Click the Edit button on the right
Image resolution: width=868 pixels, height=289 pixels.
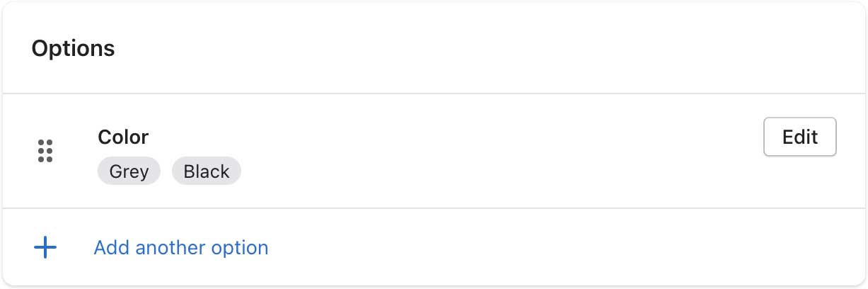pyautogui.click(x=800, y=137)
